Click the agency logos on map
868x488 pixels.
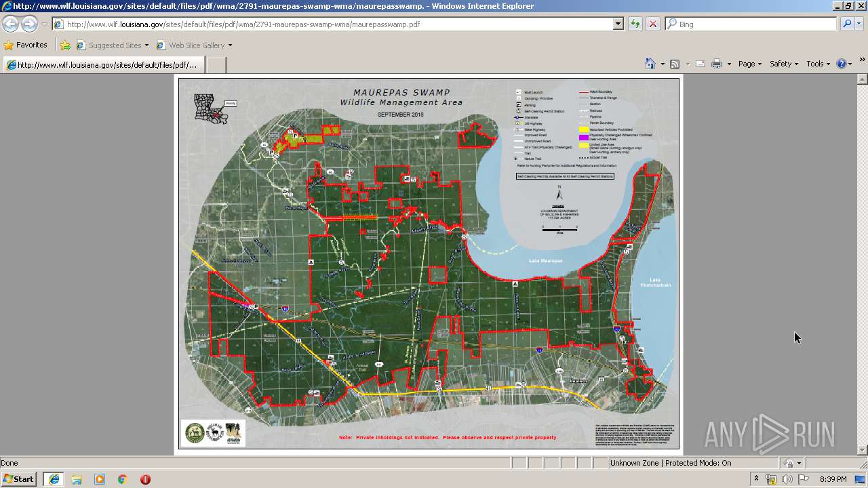[x=214, y=432]
